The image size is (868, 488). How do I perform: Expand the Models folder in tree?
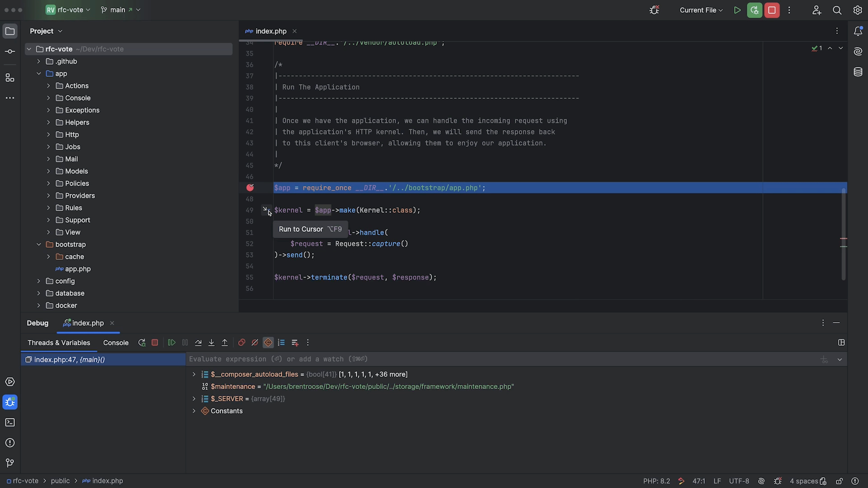pos(48,171)
